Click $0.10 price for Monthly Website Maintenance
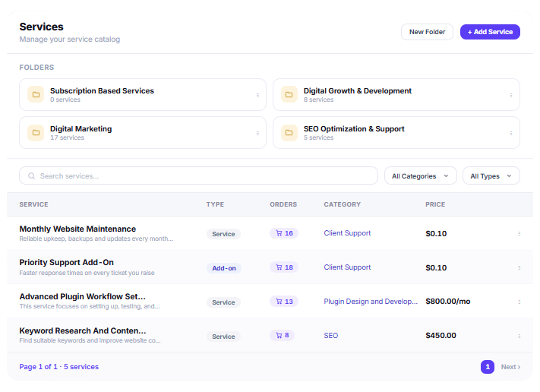 (x=436, y=233)
